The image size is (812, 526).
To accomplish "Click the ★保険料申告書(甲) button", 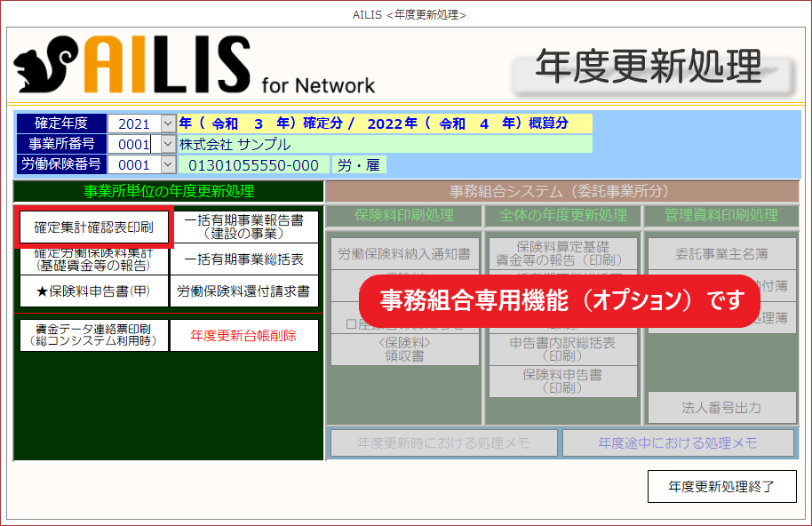I will (93, 291).
